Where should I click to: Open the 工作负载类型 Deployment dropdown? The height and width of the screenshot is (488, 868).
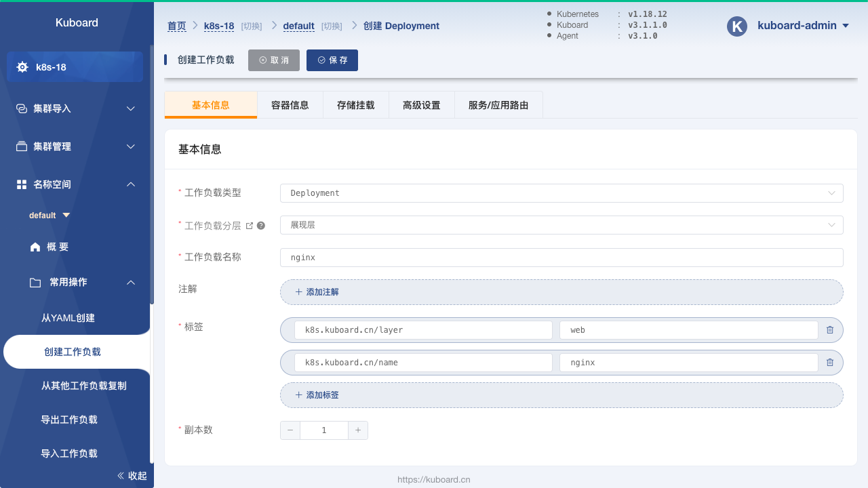tap(561, 193)
